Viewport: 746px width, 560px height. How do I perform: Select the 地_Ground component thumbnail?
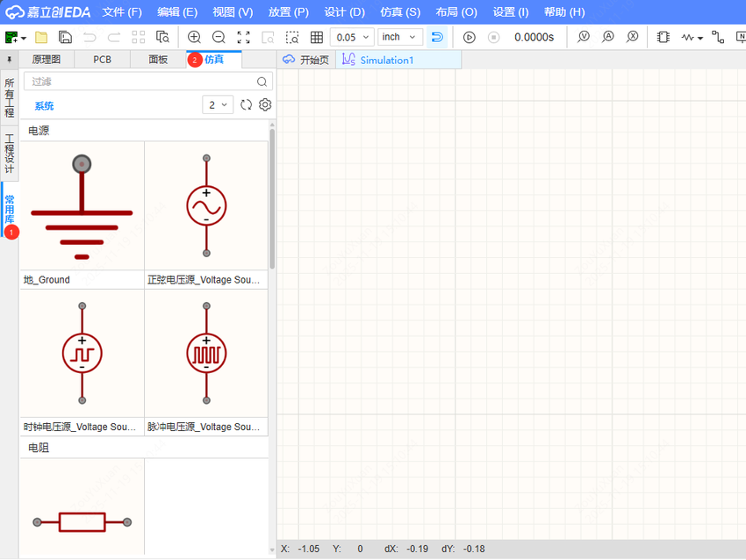[82, 207]
